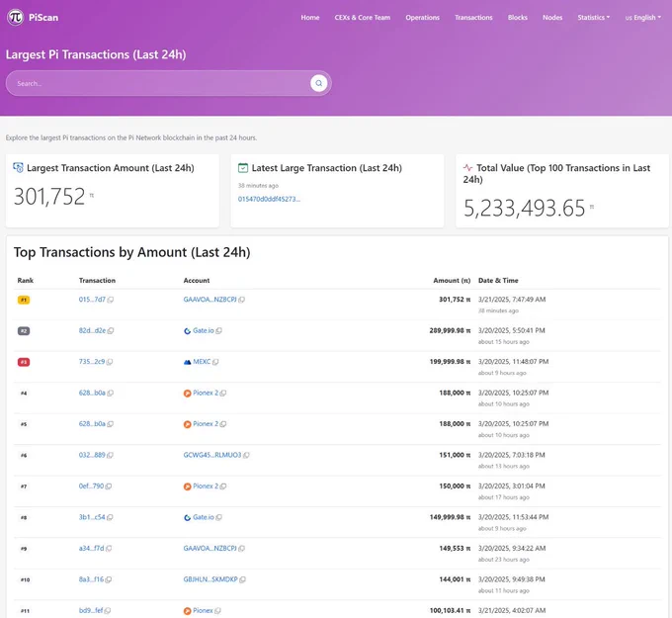Open transaction 82d...d2e link
The width and height of the screenshot is (672, 618).
(92, 330)
